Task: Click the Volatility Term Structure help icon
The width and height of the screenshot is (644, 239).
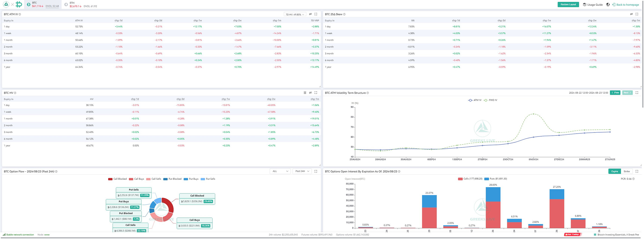Action: tap(368, 93)
